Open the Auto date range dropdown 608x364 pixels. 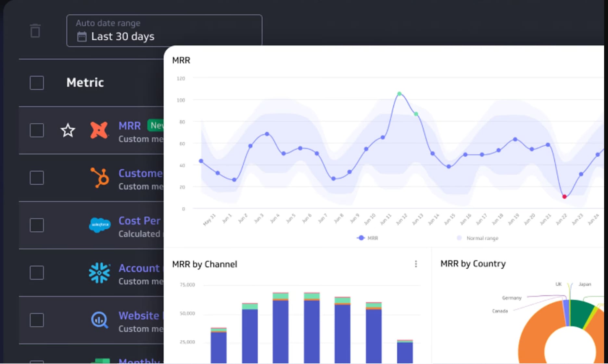coord(164,30)
